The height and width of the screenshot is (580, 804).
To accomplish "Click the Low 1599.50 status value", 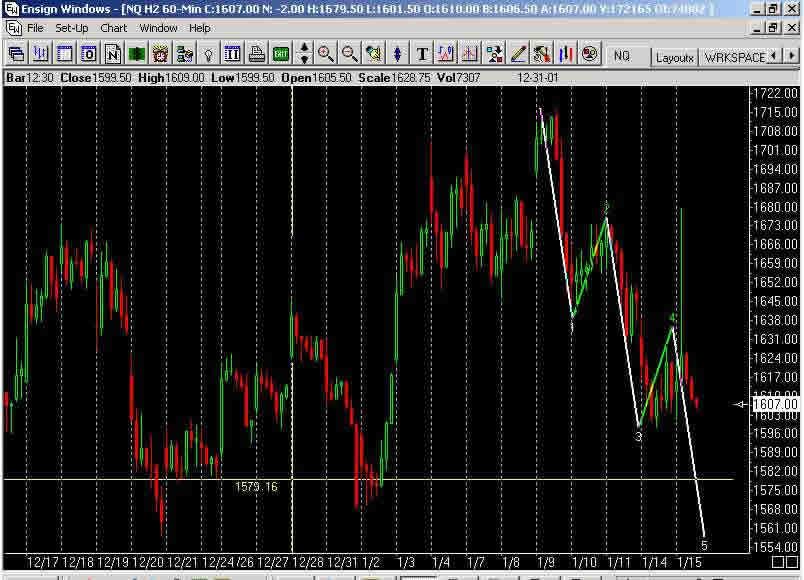I will coord(243,78).
